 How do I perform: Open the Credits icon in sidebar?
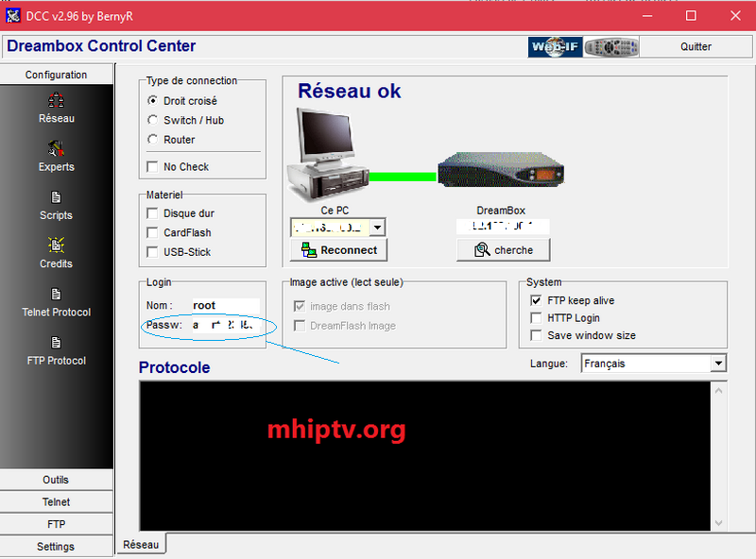[56, 246]
